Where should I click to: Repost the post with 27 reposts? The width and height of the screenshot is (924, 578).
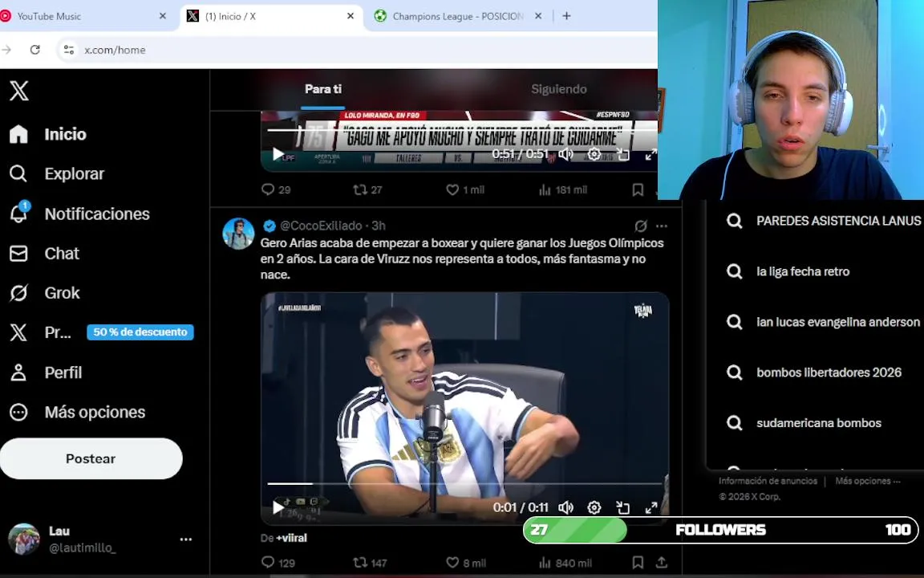(x=367, y=189)
